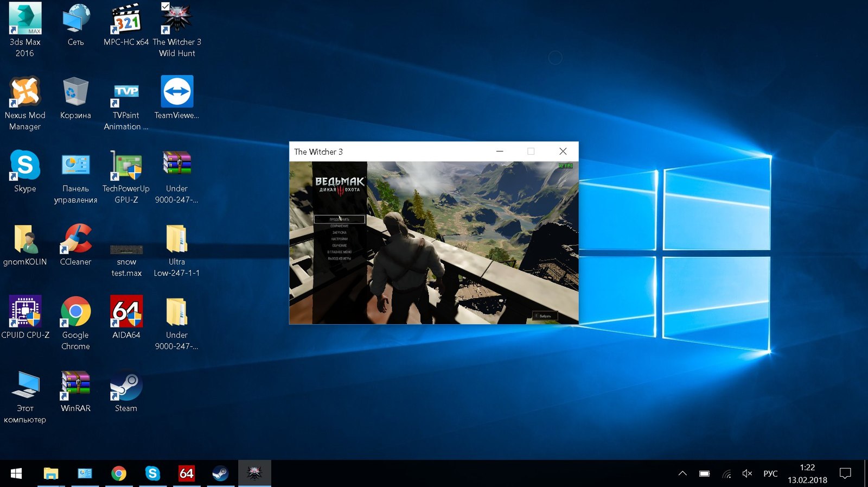Viewport: 868px width, 487px height.
Task: Select Продолжить in the Witcher 3 menu
Action: tap(340, 219)
